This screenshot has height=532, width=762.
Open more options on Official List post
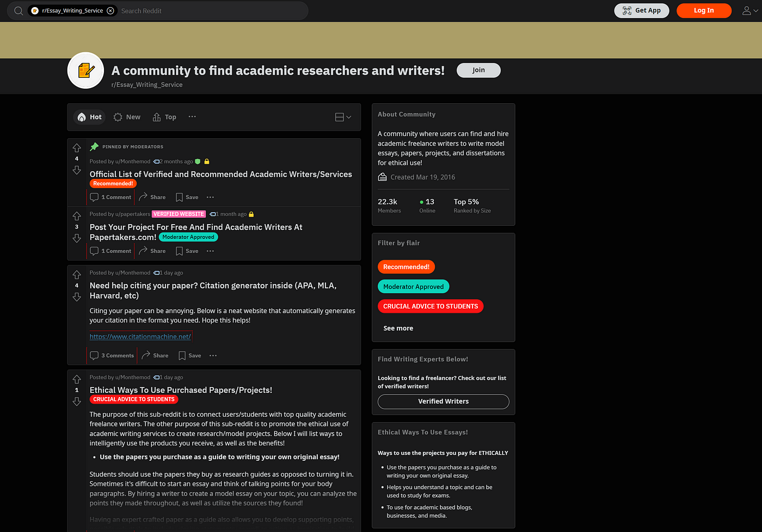[x=211, y=197]
